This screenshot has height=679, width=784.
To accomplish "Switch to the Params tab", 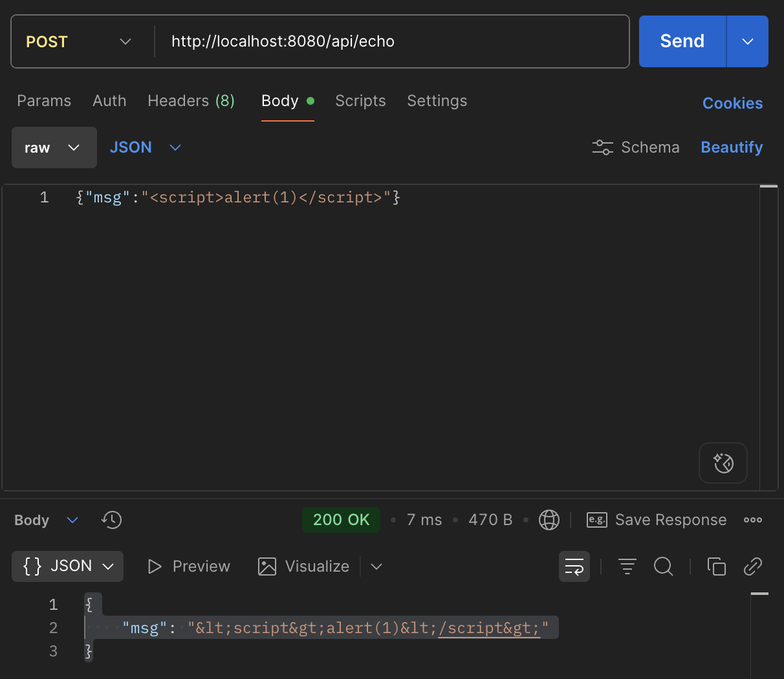I will (x=44, y=101).
